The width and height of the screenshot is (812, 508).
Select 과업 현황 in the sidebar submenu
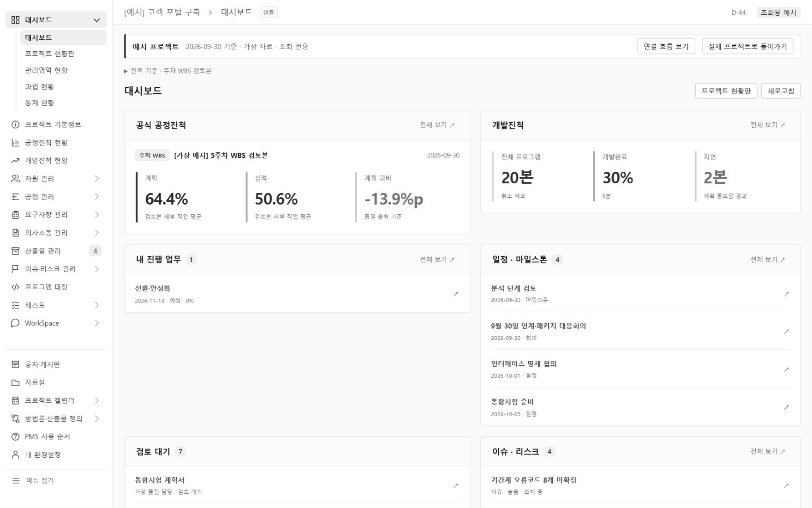[63, 87]
